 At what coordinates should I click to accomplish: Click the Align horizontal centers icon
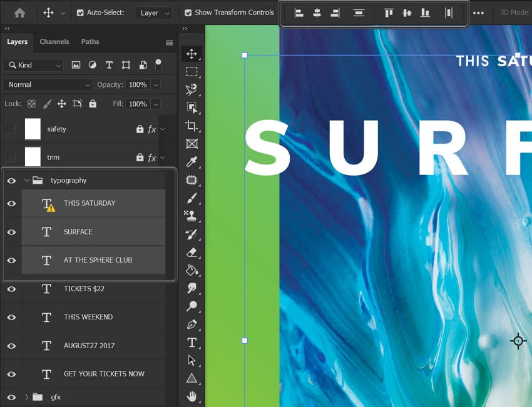pos(317,13)
